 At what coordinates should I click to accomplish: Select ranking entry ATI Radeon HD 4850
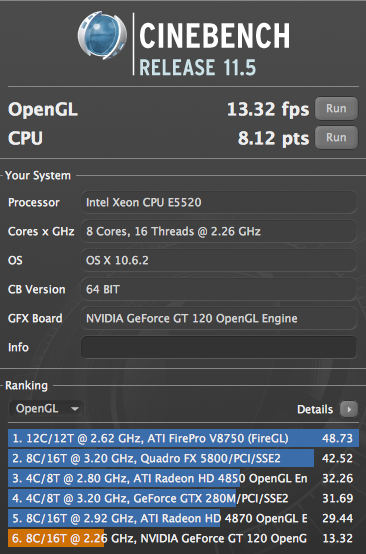pos(183,478)
